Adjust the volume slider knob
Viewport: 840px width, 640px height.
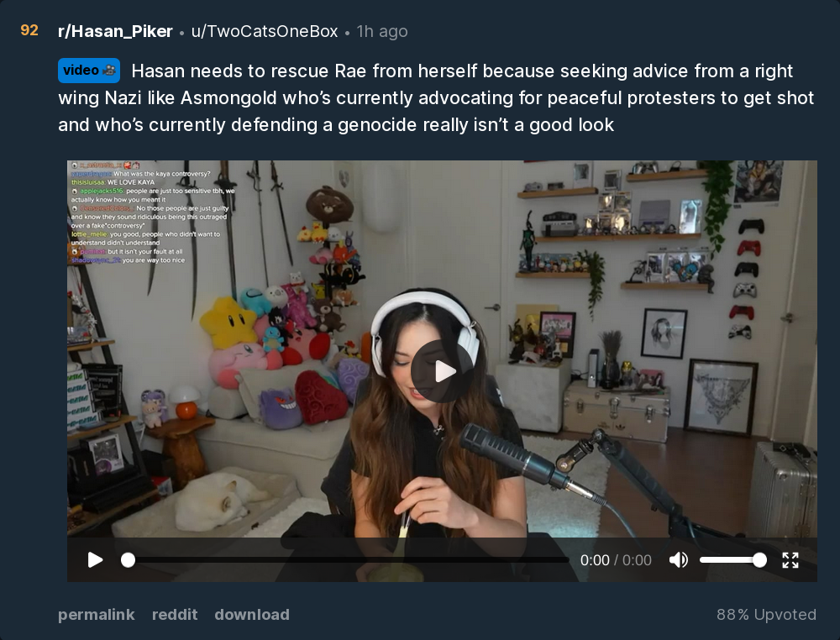(759, 560)
